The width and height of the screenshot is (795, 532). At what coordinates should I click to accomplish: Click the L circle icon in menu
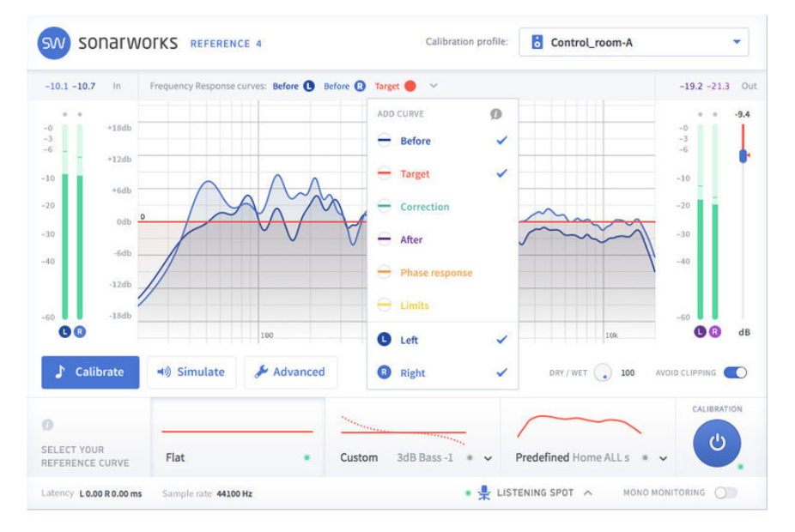pyautogui.click(x=385, y=339)
